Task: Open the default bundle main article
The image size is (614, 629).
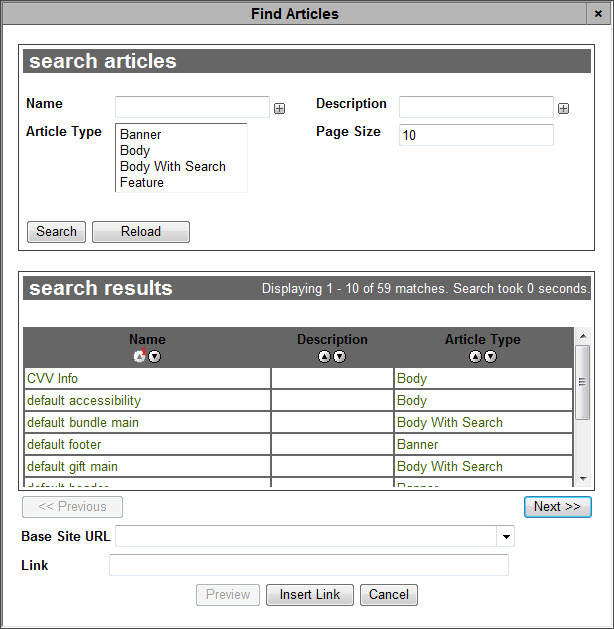Action: [x=83, y=422]
